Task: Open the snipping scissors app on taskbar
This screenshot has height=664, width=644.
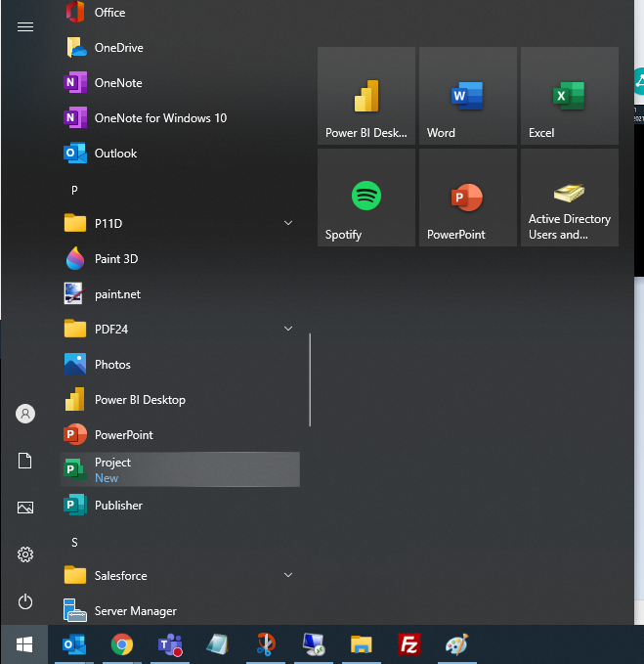Action: click(x=266, y=644)
